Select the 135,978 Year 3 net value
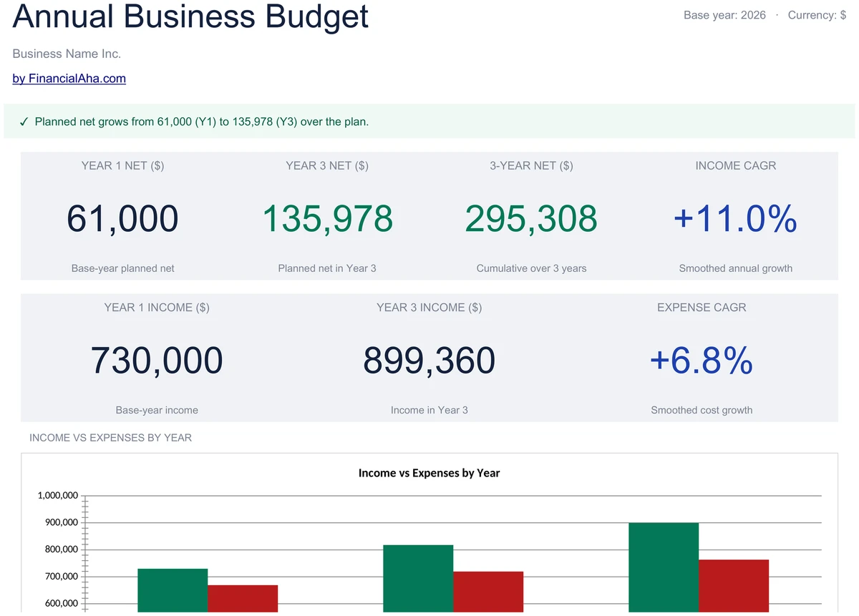Image resolution: width=859 pixels, height=616 pixels. (x=327, y=218)
